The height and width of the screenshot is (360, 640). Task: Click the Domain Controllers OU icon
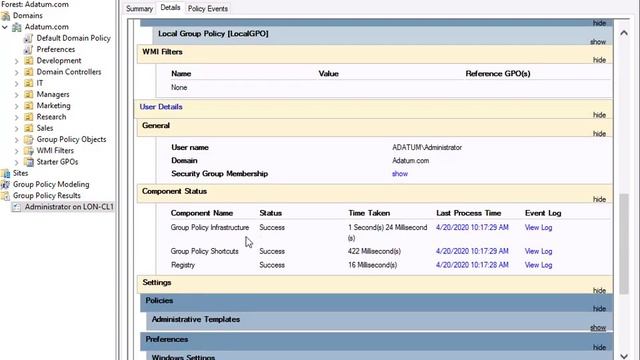click(29, 72)
